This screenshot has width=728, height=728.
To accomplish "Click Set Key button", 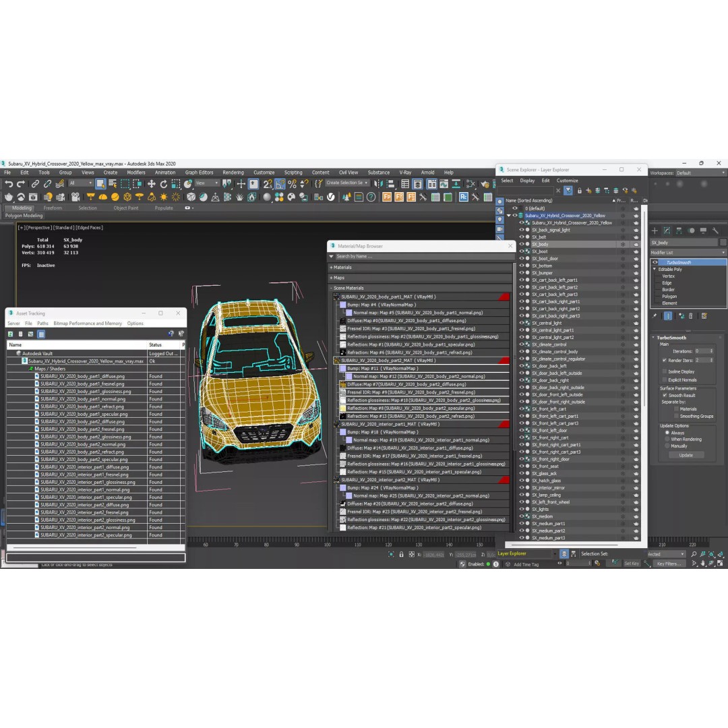I will tap(632, 564).
